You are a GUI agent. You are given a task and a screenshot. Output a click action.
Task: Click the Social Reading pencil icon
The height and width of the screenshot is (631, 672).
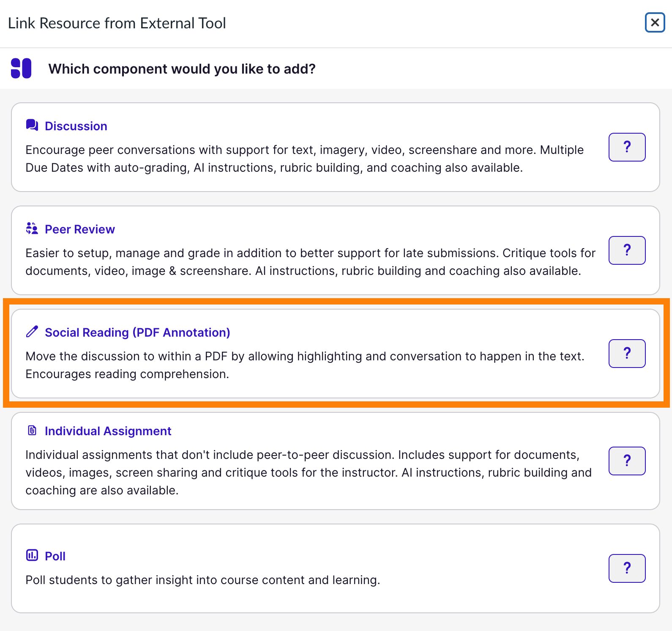31,332
